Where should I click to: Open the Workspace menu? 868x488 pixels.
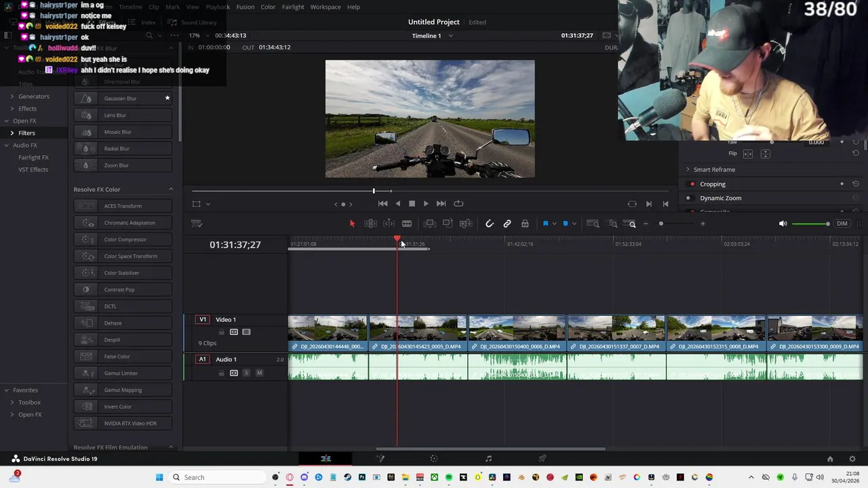click(x=325, y=7)
